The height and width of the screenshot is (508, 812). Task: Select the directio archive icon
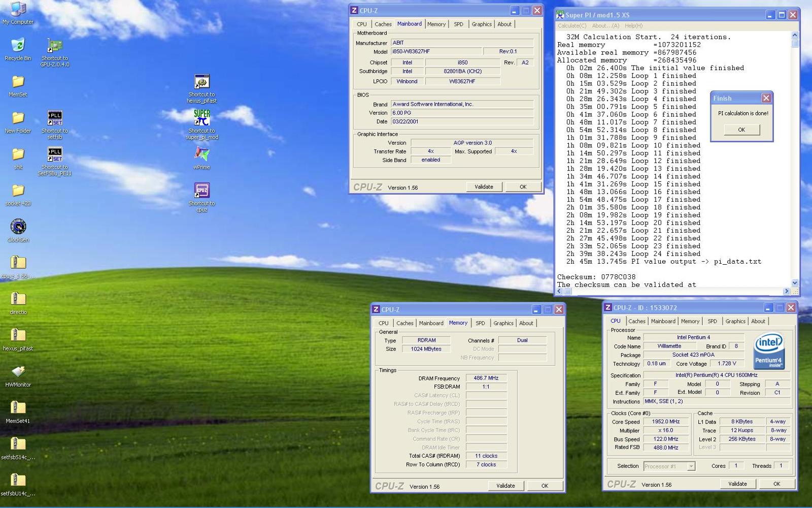pyautogui.click(x=18, y=303)
